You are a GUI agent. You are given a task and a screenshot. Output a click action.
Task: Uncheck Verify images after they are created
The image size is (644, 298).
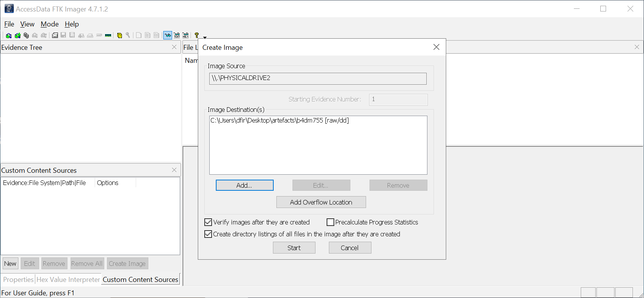click(x=208, y=222)
